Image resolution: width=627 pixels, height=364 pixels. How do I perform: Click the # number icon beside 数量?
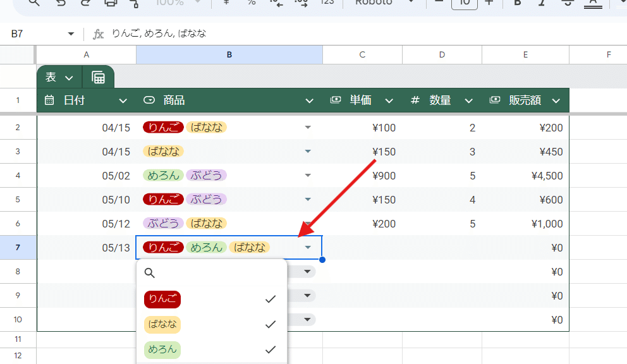tap(415, 100)
